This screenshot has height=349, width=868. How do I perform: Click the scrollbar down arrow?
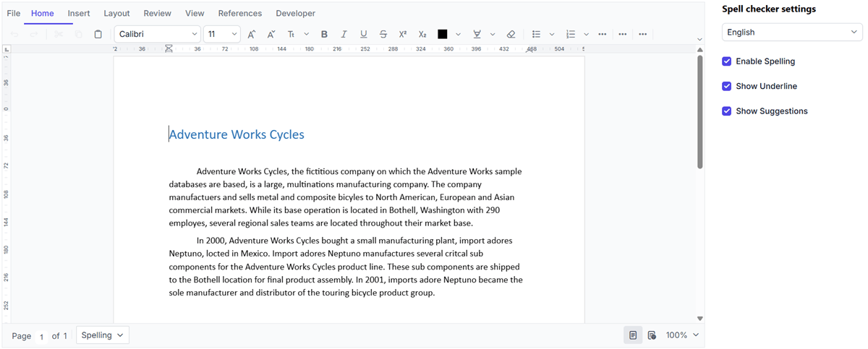pyautogui.click(x=699, y=319)
